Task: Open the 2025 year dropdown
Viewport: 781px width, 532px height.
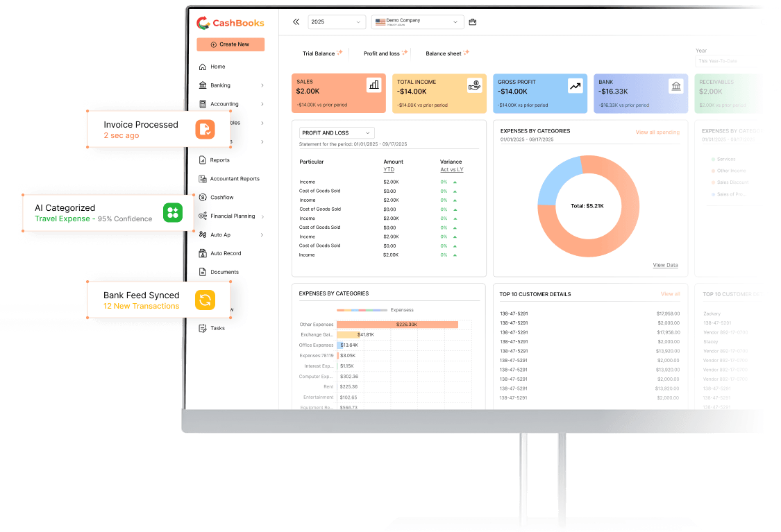Action: click(337, 22)
